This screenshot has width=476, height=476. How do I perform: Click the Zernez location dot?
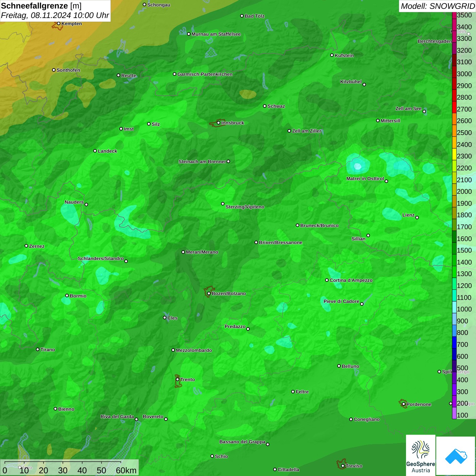coord(26,246)
